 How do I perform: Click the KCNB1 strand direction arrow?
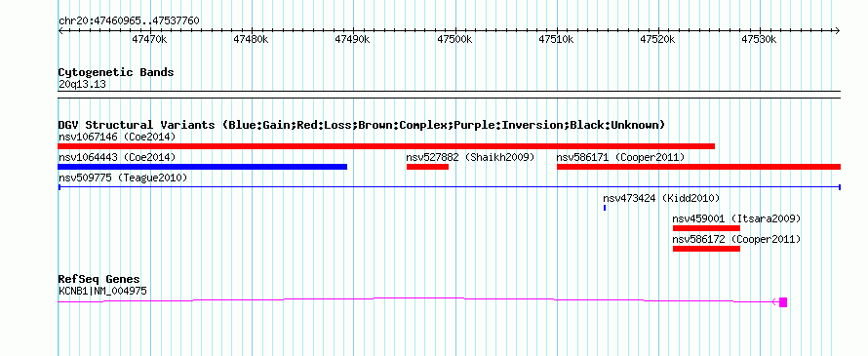coord(775,301)
